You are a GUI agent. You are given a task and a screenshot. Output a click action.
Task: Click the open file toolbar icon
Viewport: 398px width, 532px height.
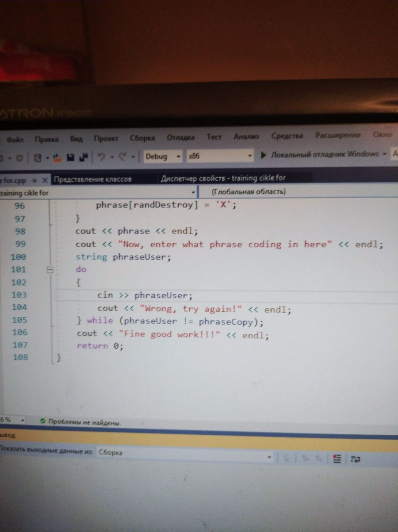point(58,158)
